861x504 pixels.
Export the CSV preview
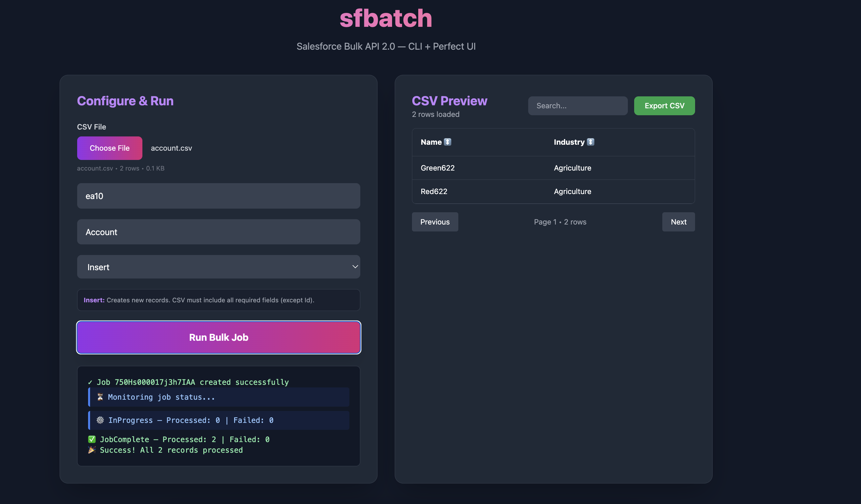(x=664, y=106)
